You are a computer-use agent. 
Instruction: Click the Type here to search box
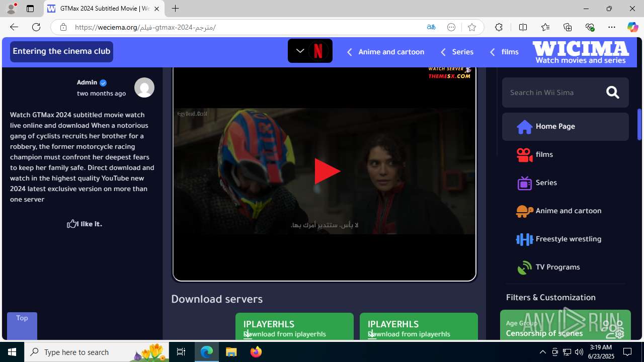click(x=97, y=352)
